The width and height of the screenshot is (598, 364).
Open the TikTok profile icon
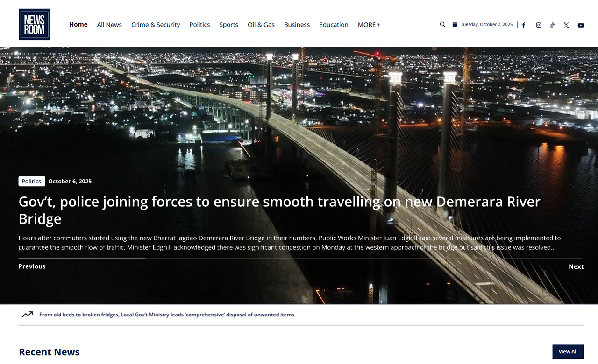point(552,25)
